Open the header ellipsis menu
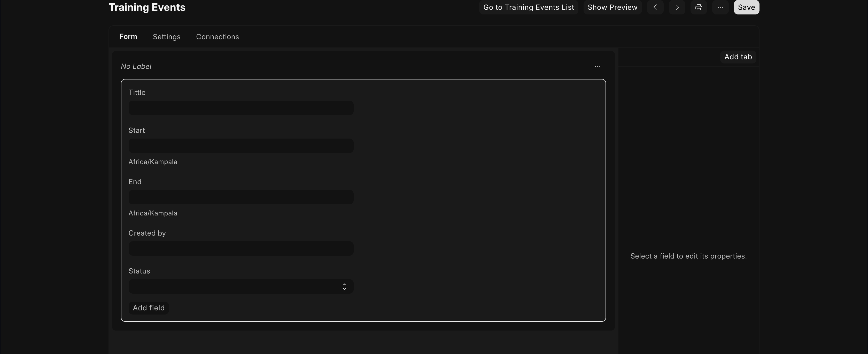Viewport: 868px width, 354px height. [x=720, y=7]
